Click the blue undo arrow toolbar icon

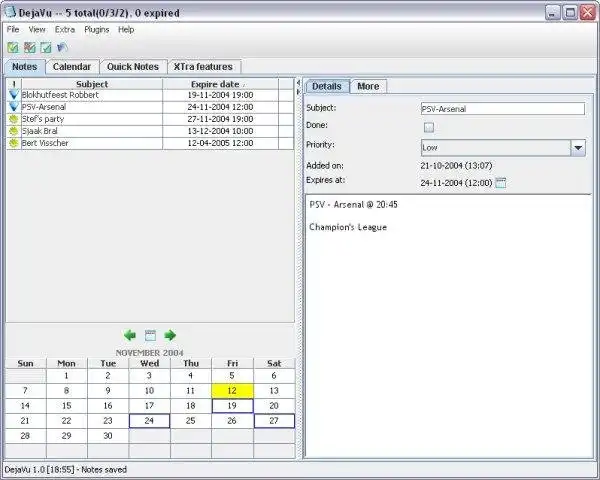point(62,47)
